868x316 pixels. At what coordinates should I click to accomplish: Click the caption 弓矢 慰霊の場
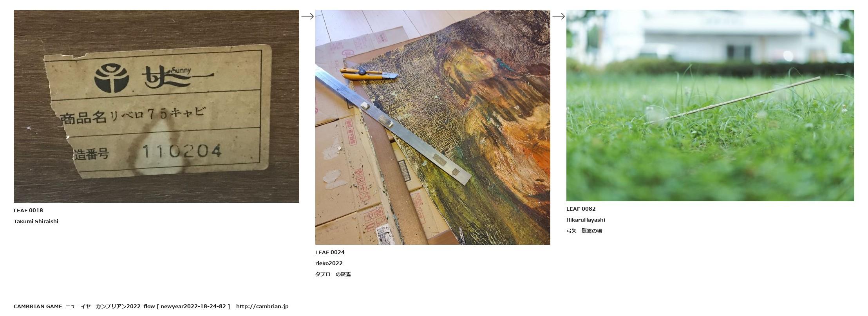pos(584,231)
